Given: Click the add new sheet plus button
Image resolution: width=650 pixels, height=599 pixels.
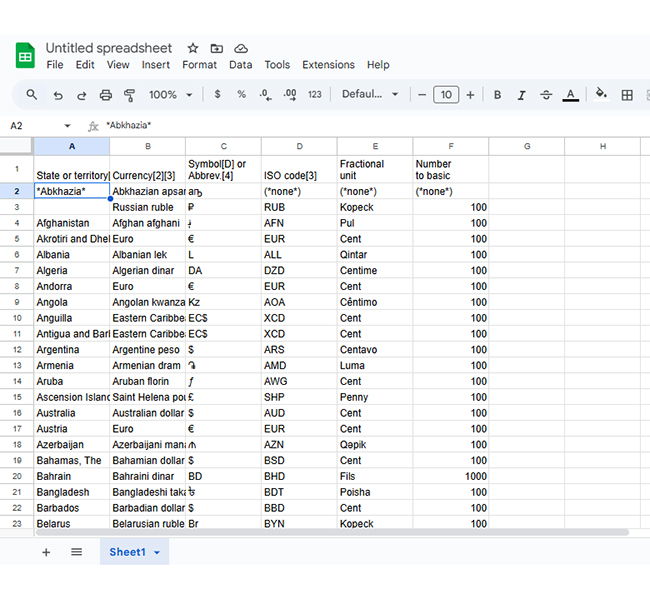Looking at the screenshot, I should click(x=46, y=552).
